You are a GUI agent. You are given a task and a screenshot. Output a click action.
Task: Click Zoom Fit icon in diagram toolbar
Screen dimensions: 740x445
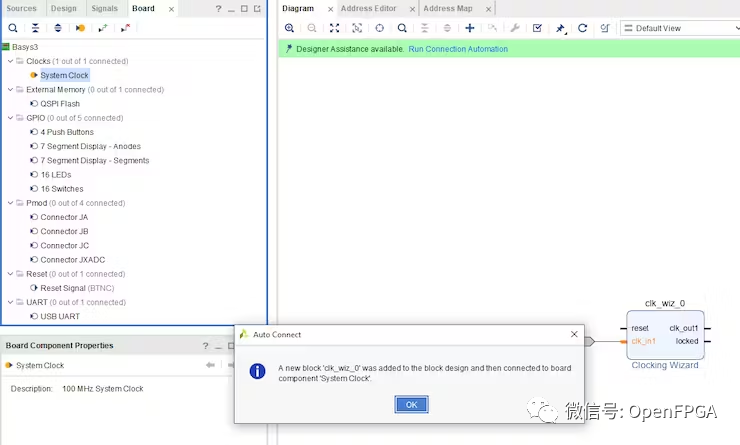pyautogui.click(x=334, y=28)
